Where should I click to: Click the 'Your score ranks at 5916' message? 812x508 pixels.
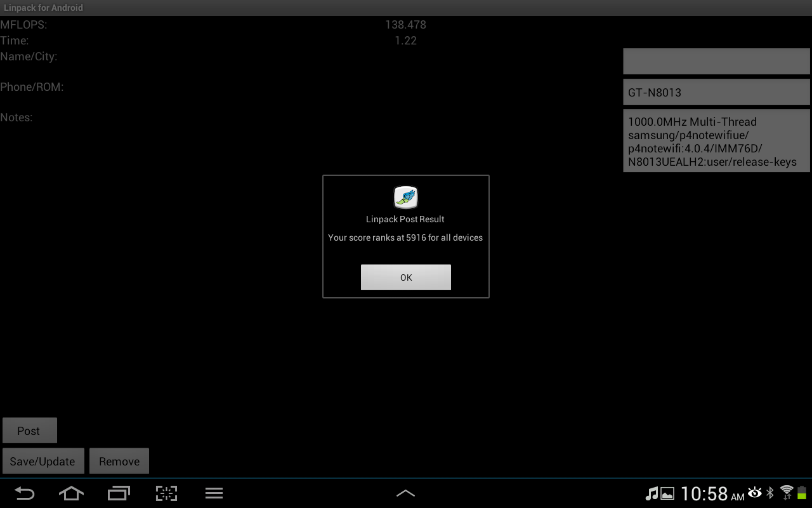405,237
